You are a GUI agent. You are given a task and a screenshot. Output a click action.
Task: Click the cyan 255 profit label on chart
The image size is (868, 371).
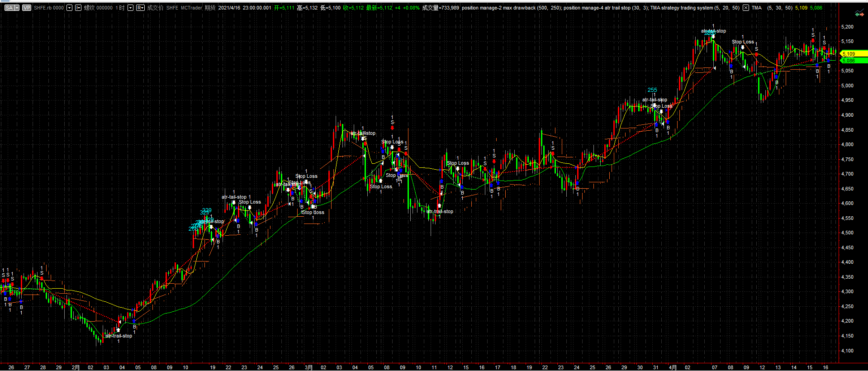point(652,90)
